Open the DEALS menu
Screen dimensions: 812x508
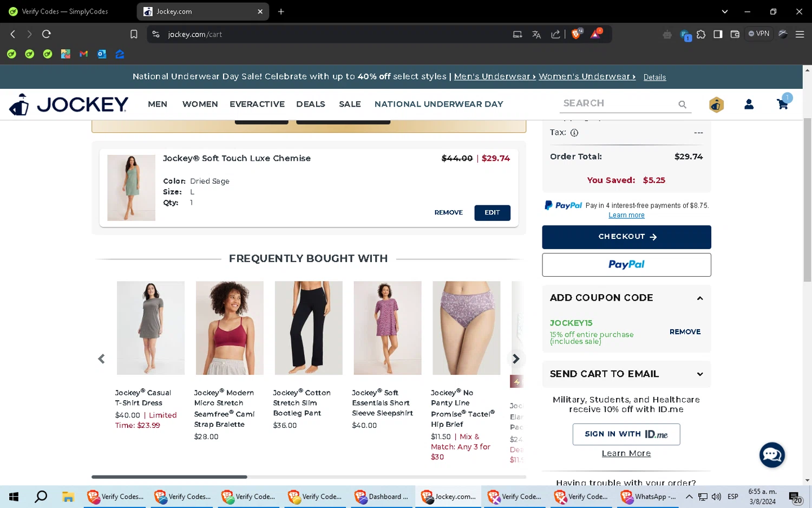[311, 104]
